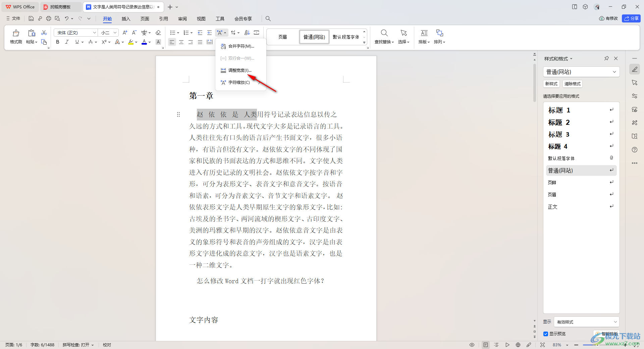Toggle character shading A button

(158, 42)
